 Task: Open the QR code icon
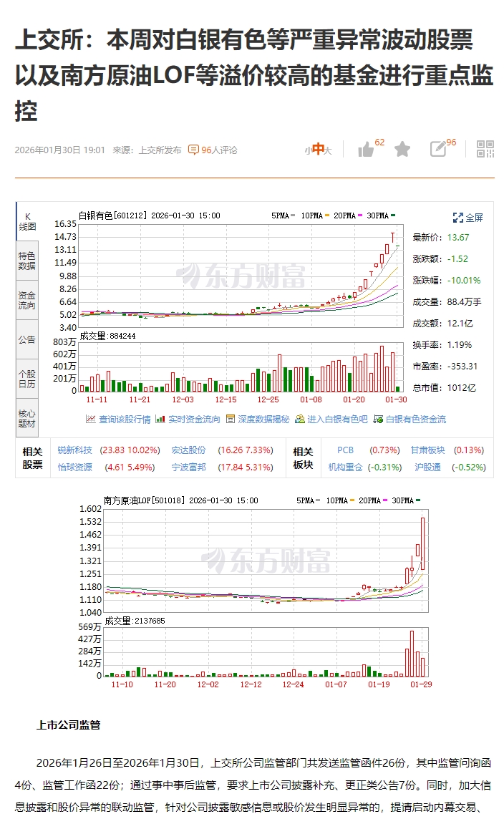tap(485, 149)
